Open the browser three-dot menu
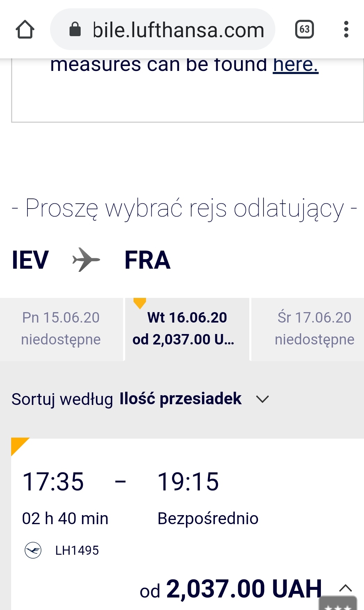Image resolution: width=364 pixels, height=610 pixels. point(346,30)
